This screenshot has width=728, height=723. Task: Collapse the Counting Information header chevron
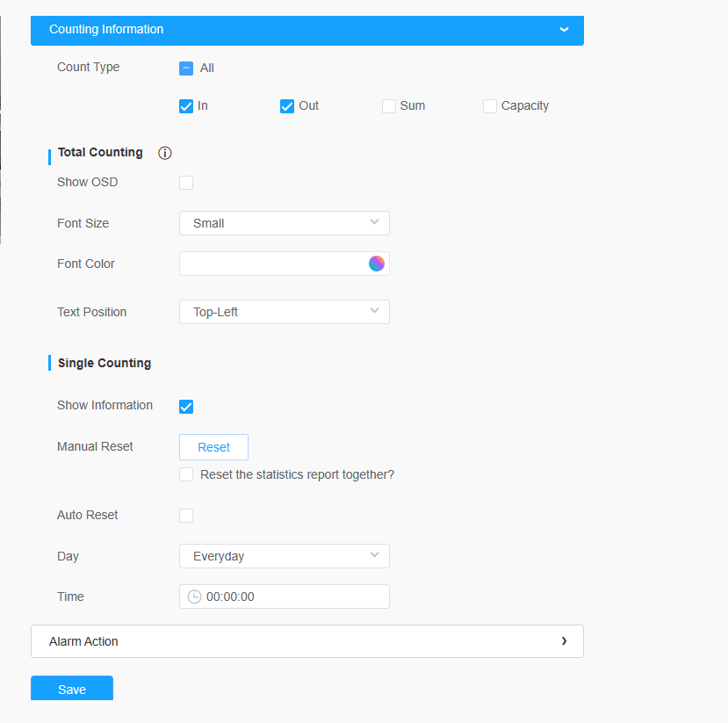pos(564,29)
